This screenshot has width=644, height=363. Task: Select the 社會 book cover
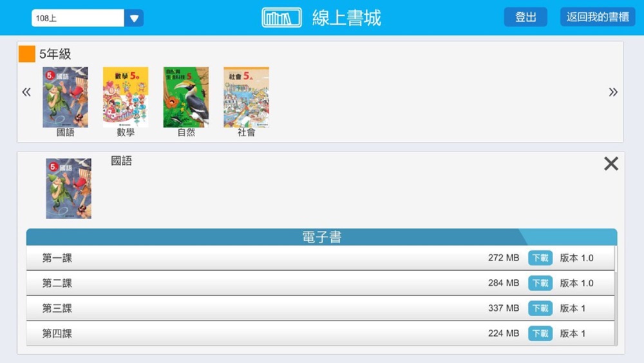coord(247,97)
